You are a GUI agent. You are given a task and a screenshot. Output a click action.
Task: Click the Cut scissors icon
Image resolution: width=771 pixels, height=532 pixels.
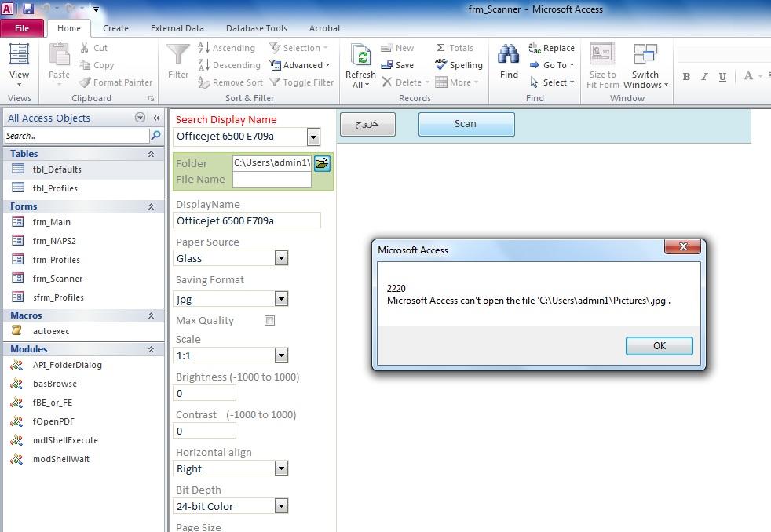(x=85, y=48)
